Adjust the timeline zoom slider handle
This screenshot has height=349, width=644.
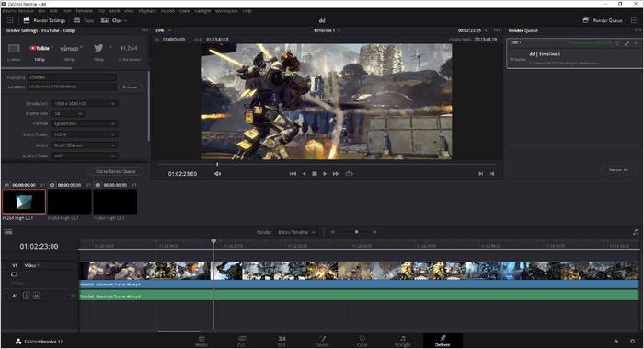357,232
